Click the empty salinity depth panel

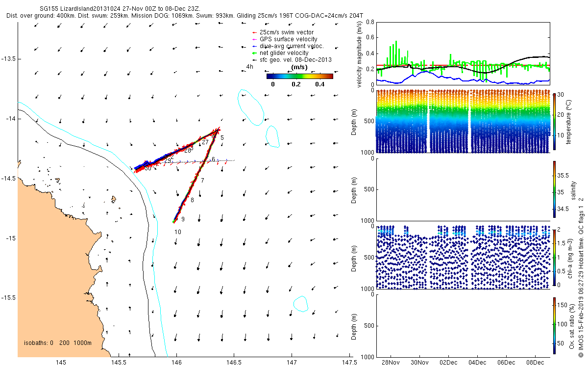[463, 189]
